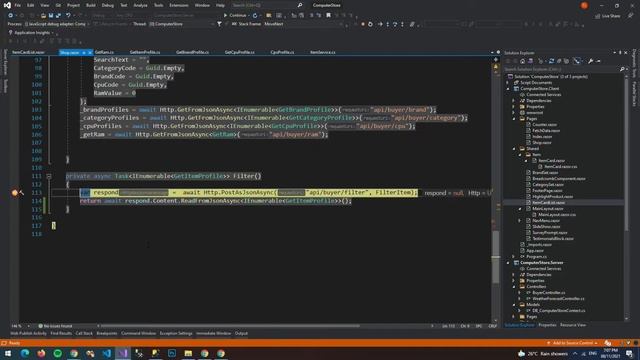The width and height of the screenshot is (640, 360).
Task: Collapse the Pages folder under Client project
Action: [x=514, y=119]
